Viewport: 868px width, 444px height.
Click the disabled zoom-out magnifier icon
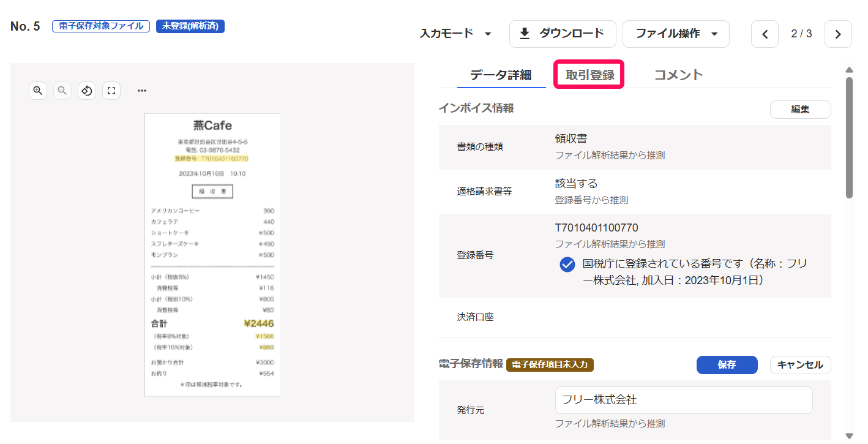point(62,91)
